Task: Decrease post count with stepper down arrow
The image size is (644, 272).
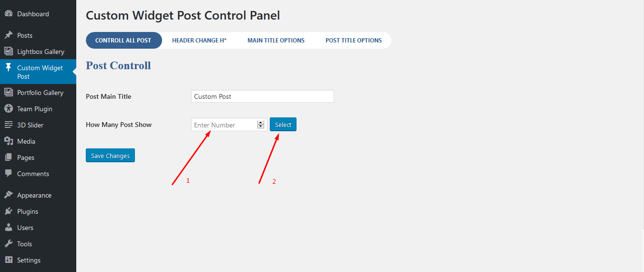Action: [261, 126]
